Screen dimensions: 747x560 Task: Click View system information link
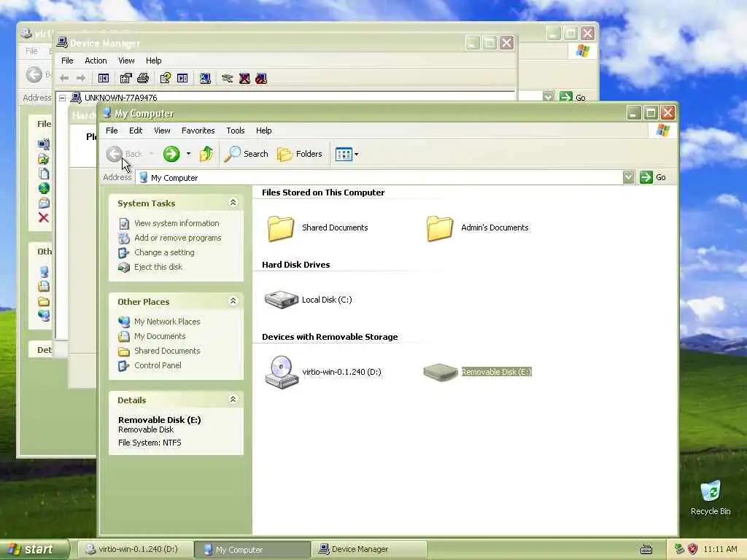point(177,223)
